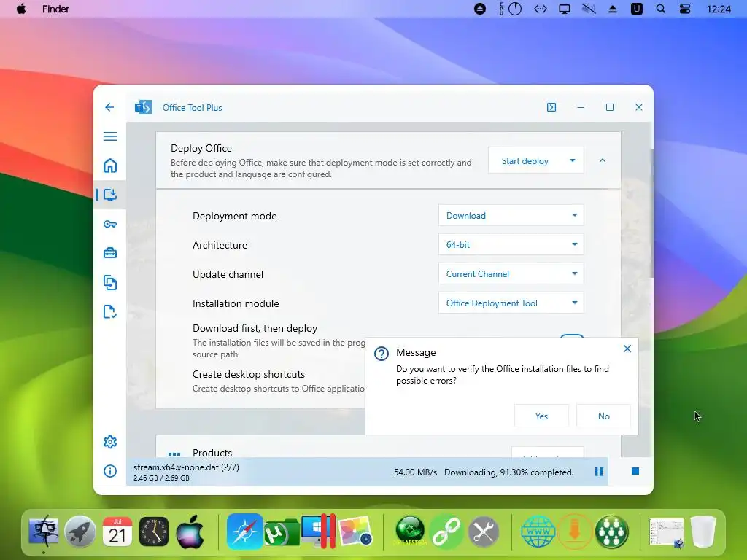The height and width of the screenshot is (560, 747).
Task: Click the Create desktop shortcuts label
Action: pyautogui.click(x=249, y=374)
